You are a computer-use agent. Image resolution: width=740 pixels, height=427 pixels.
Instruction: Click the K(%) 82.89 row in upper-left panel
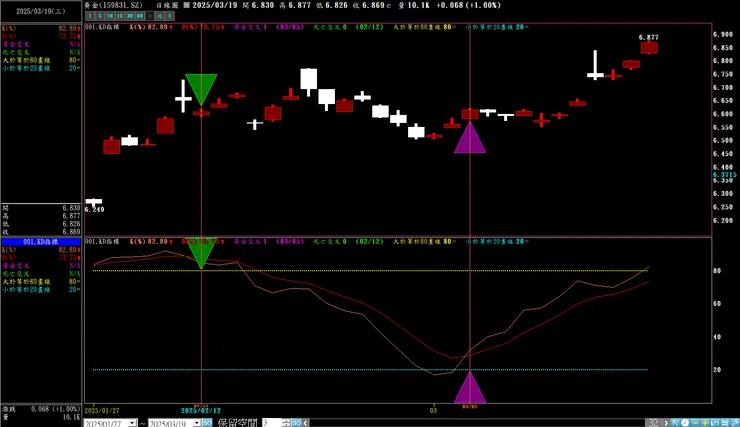click(41, 28)
